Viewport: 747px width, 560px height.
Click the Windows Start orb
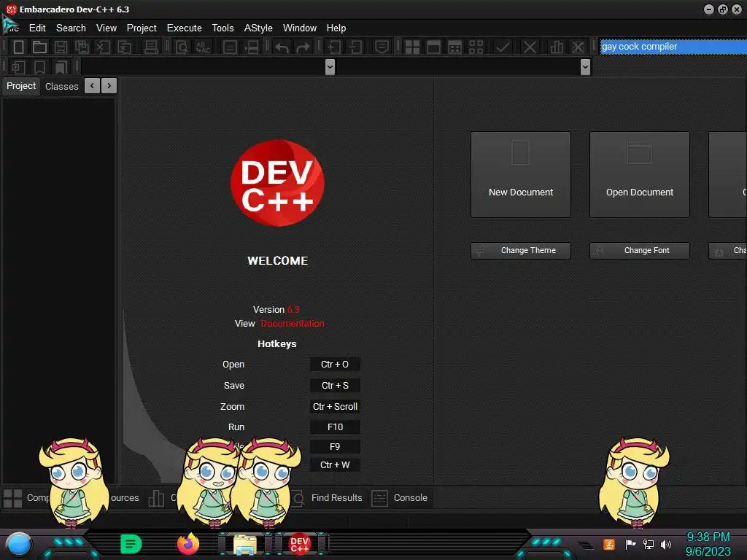[x=19, y=544]
